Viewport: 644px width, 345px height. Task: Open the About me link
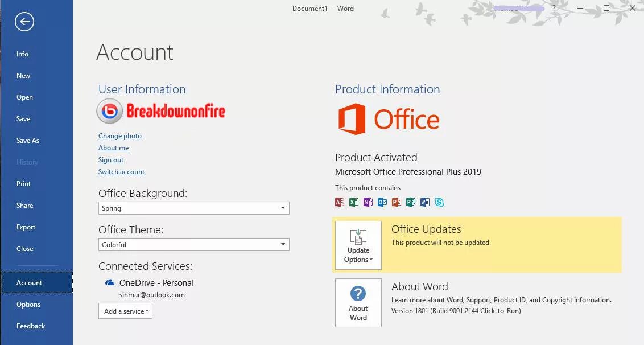tap(113, 147)
